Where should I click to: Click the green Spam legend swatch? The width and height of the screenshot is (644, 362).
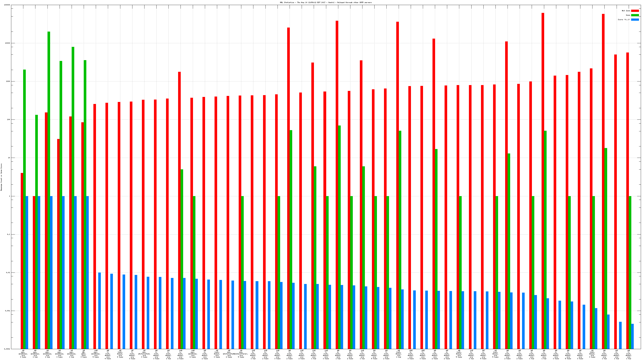pos(635,15)
